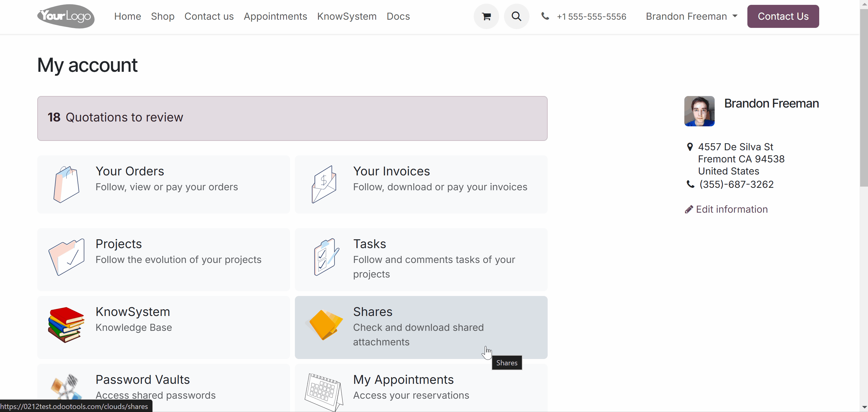Screen dimensions: 868x412
Task: Open the Shop menu item
Action: click(x=163, y=16)
